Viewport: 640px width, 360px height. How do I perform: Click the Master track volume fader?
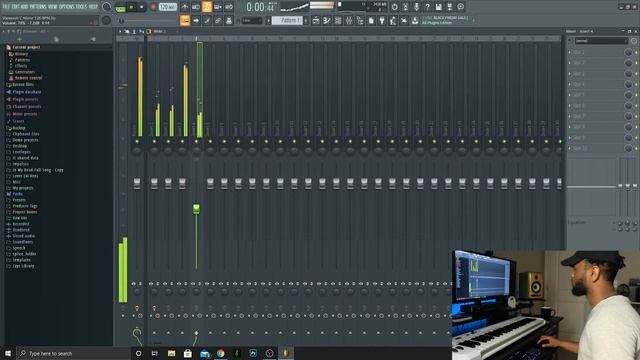137,183
